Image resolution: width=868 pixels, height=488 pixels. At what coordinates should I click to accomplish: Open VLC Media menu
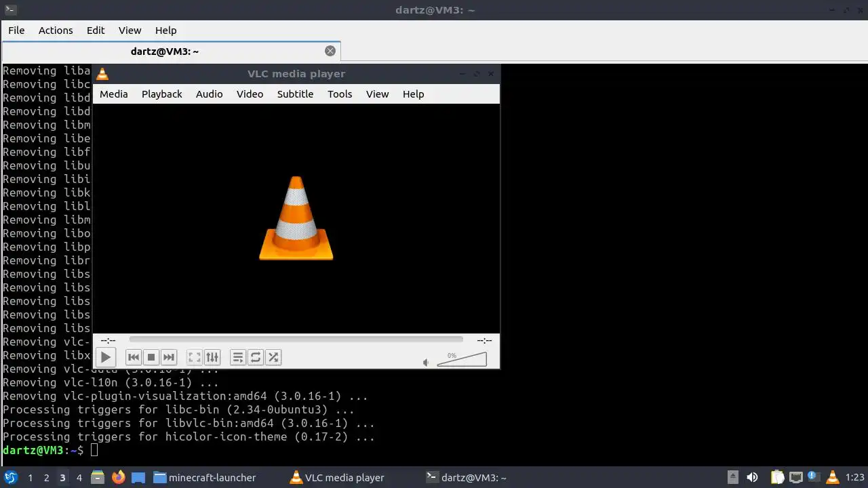[x=114, y=94]
